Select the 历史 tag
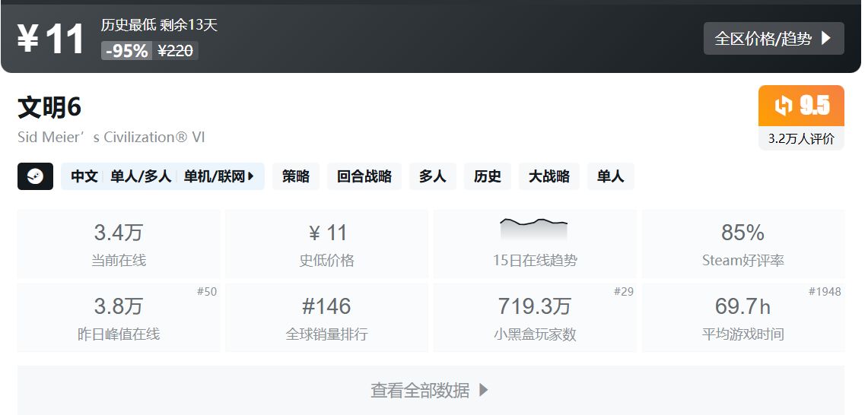Screen dimensions: 868x415 coord(488,176)
